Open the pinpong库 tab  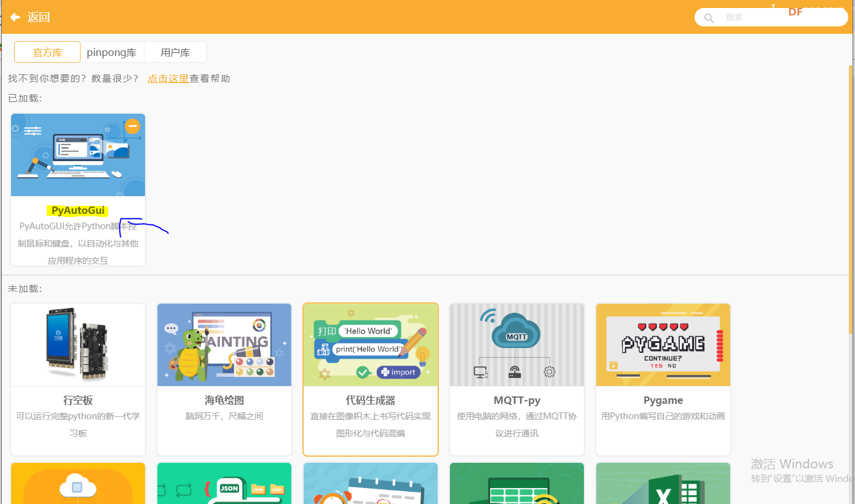pyautogui.click(x=112, y=52)
